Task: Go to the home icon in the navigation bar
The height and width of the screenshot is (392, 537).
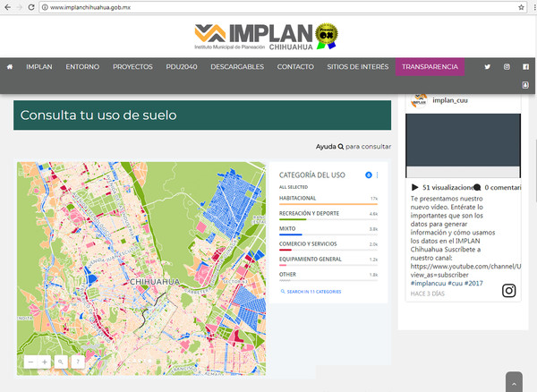Action: click(x=10, y=67)
